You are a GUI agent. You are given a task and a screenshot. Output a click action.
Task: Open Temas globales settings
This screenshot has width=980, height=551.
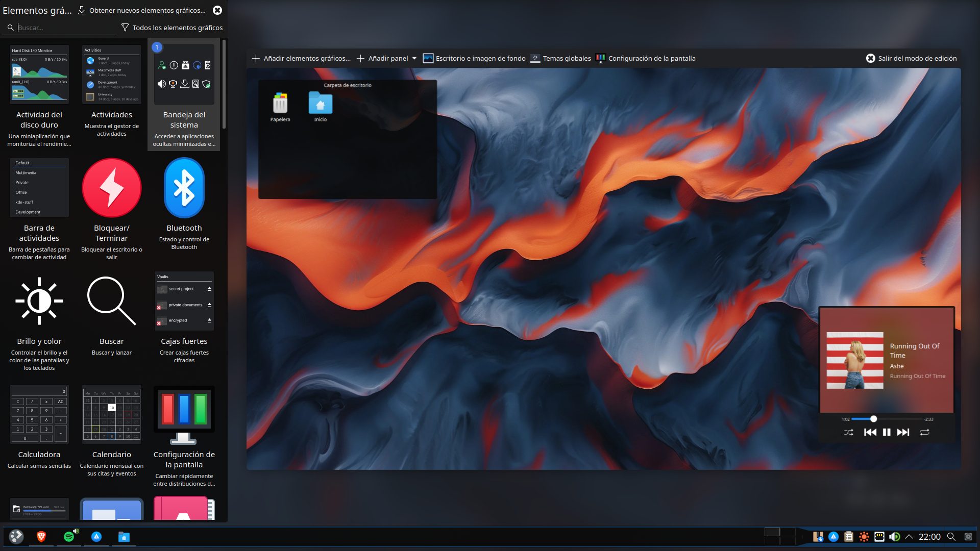pos(560,59)
